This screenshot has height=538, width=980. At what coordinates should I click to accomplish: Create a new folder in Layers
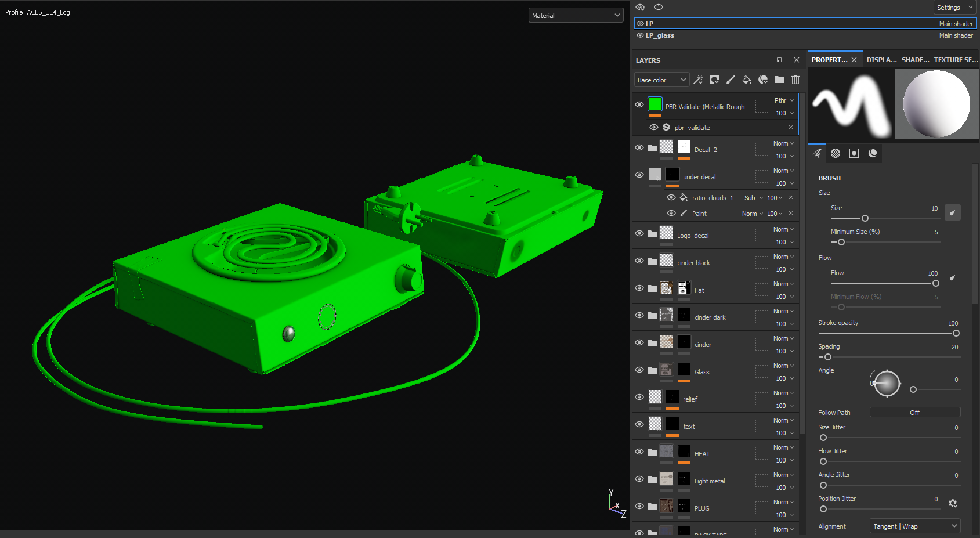(x=779, y=80)
